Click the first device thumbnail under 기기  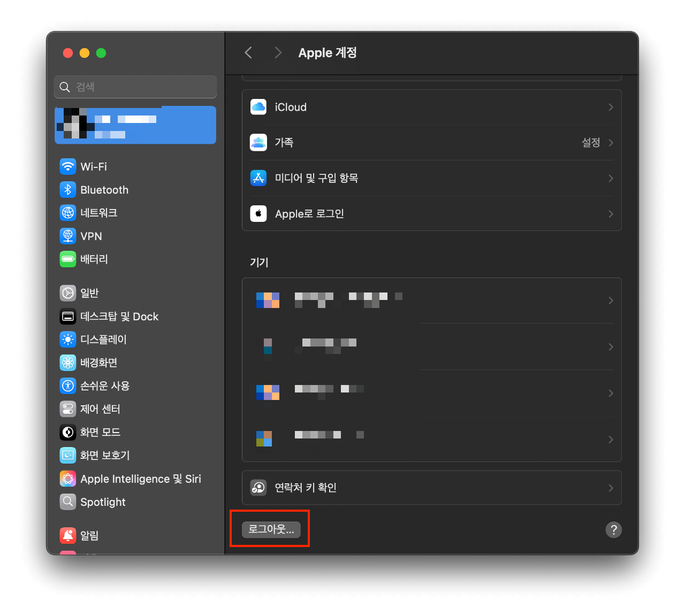click(x=268, y=301)
